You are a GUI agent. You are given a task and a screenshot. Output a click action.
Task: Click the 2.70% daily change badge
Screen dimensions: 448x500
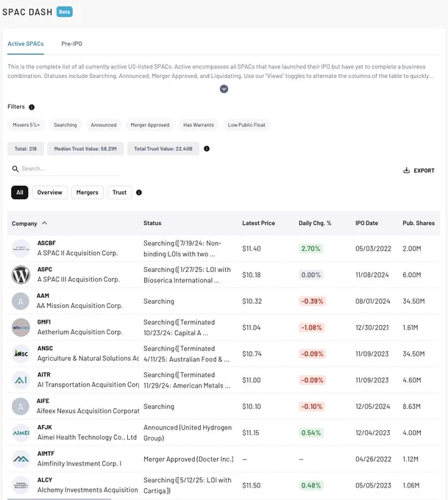tap(310, 249)
